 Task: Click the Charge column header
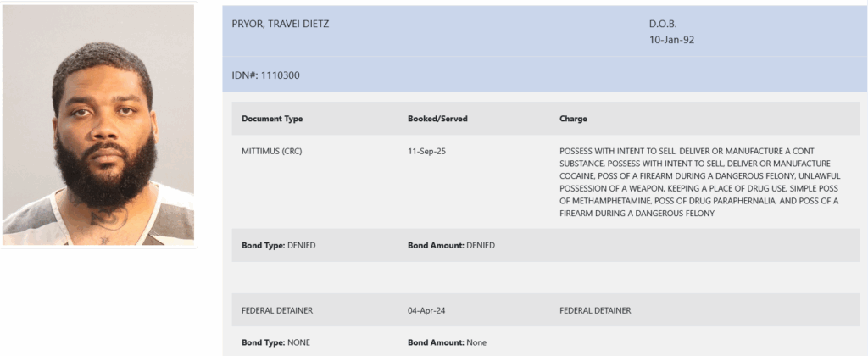574,119
